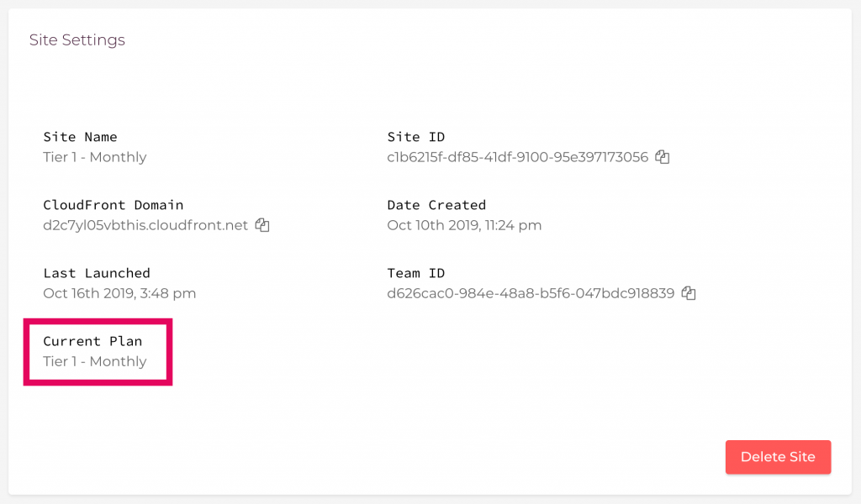Click the Site Name label

pyautogui.click(x=80, y=137)
